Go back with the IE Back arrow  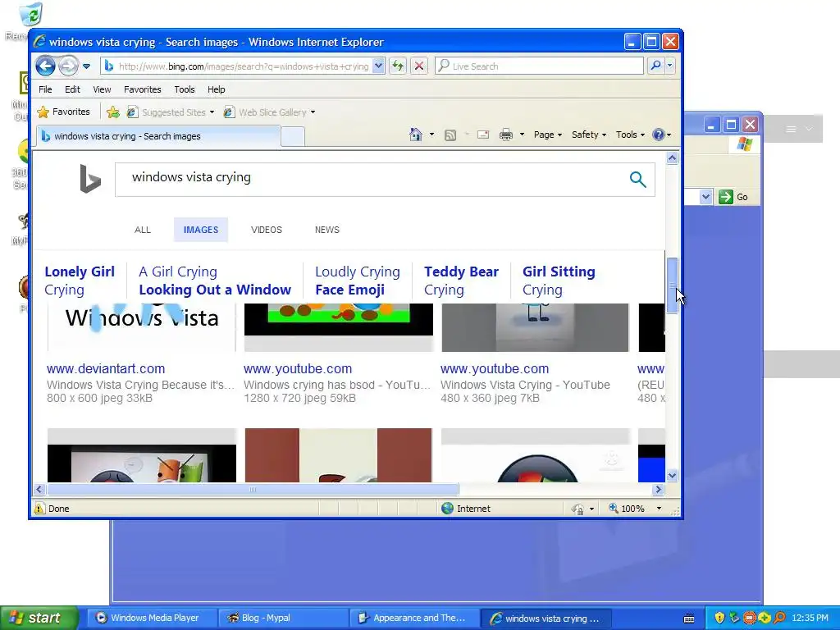[x=46, y=66]
